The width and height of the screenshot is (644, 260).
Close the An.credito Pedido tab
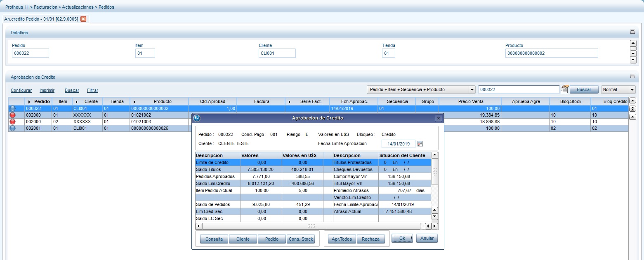pos(83,19)
